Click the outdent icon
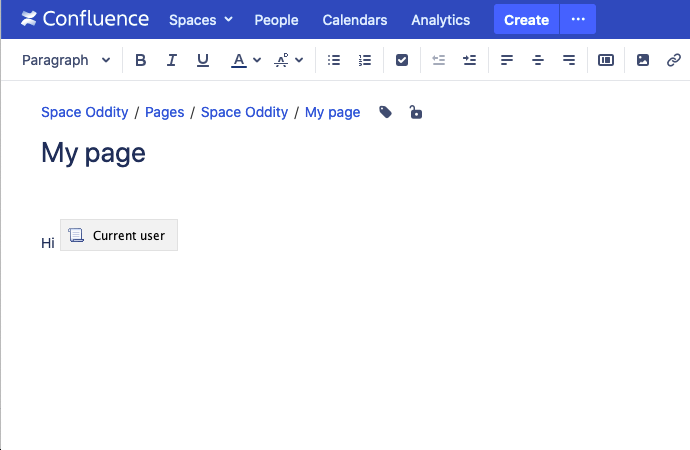The image size is (690, 450). point(439,60)
